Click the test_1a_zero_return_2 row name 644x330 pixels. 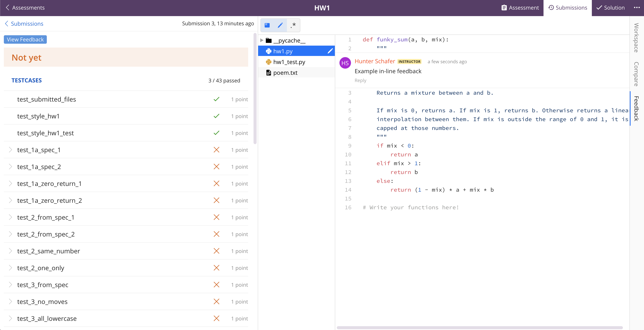49,200
